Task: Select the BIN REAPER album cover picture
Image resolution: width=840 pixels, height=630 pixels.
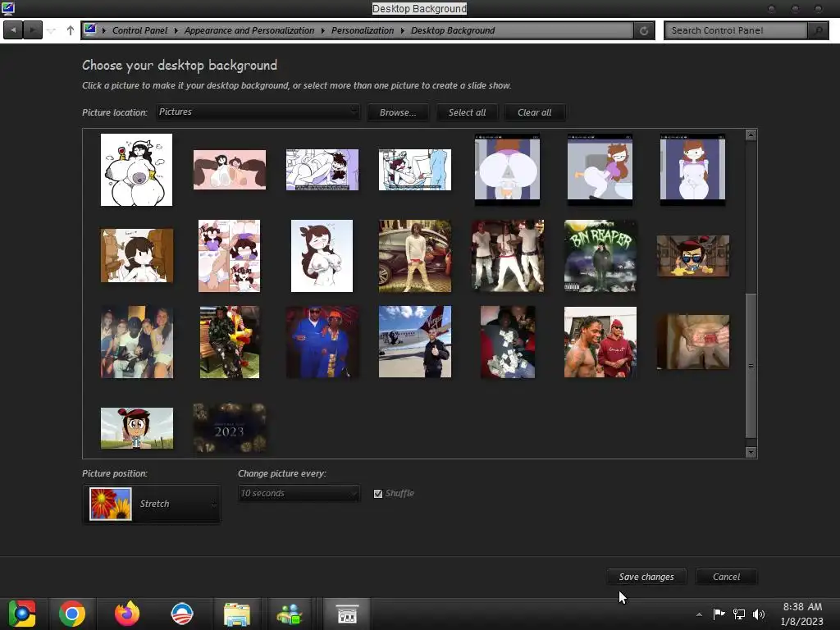Action: [600, 256]
